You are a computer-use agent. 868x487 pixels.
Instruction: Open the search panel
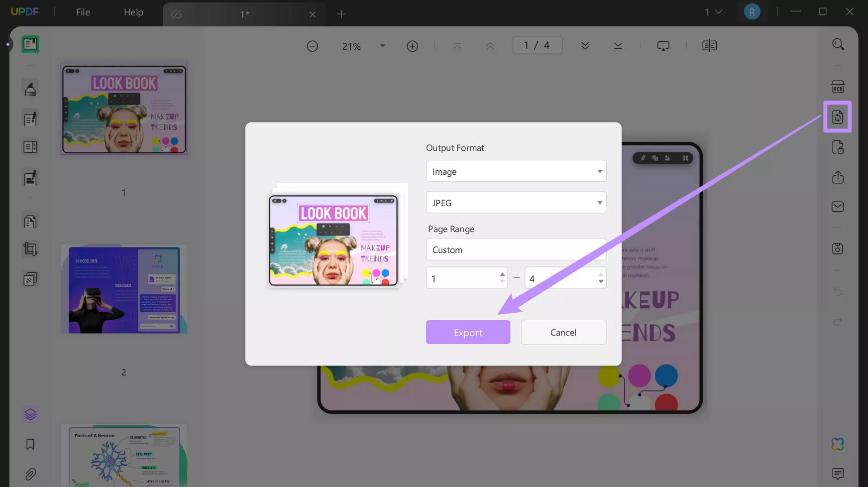[x=838, y=44]
